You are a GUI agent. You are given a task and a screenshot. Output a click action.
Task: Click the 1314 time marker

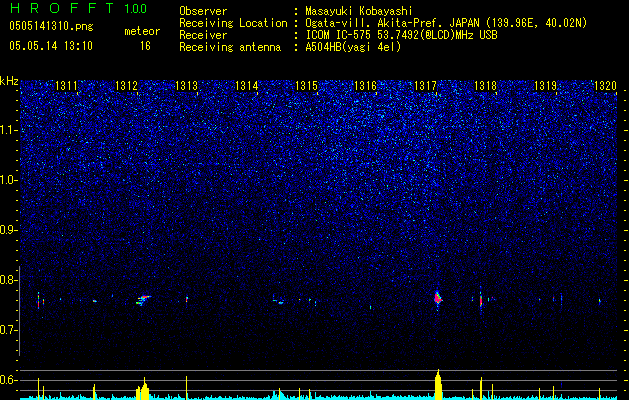point(246,86)
